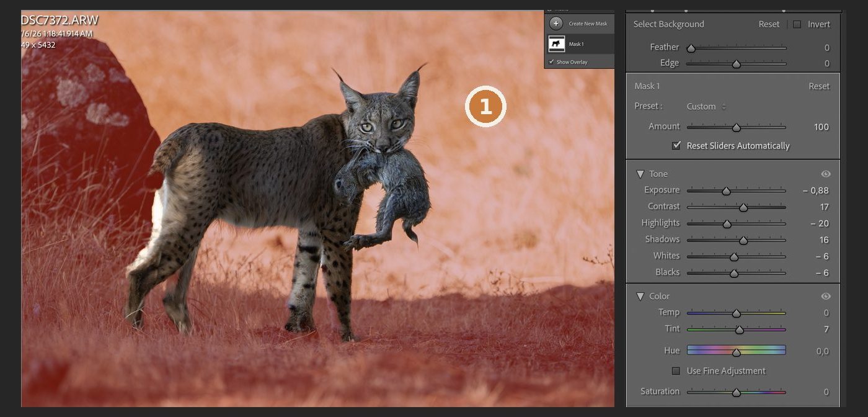
Task: Toggle the Tone section eye visibility icon
Action: 825,174
